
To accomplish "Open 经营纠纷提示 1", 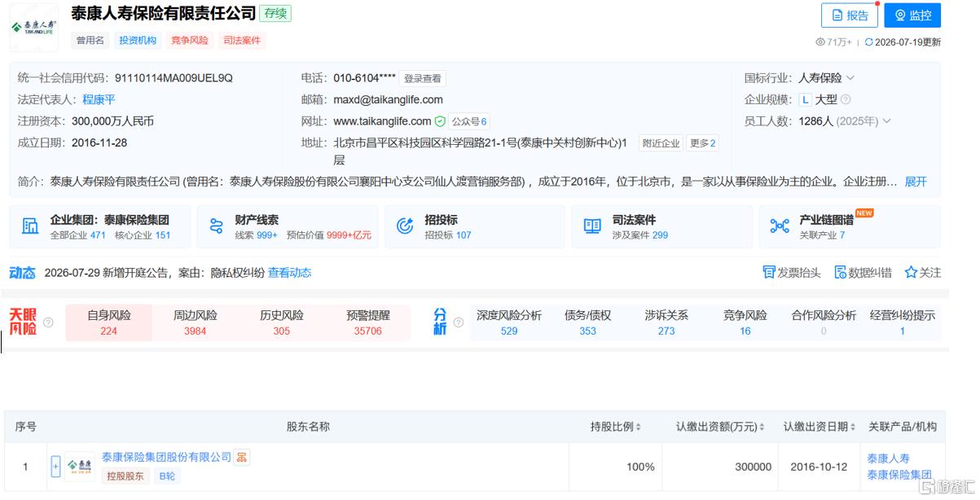I will click(x=903, y=322).
